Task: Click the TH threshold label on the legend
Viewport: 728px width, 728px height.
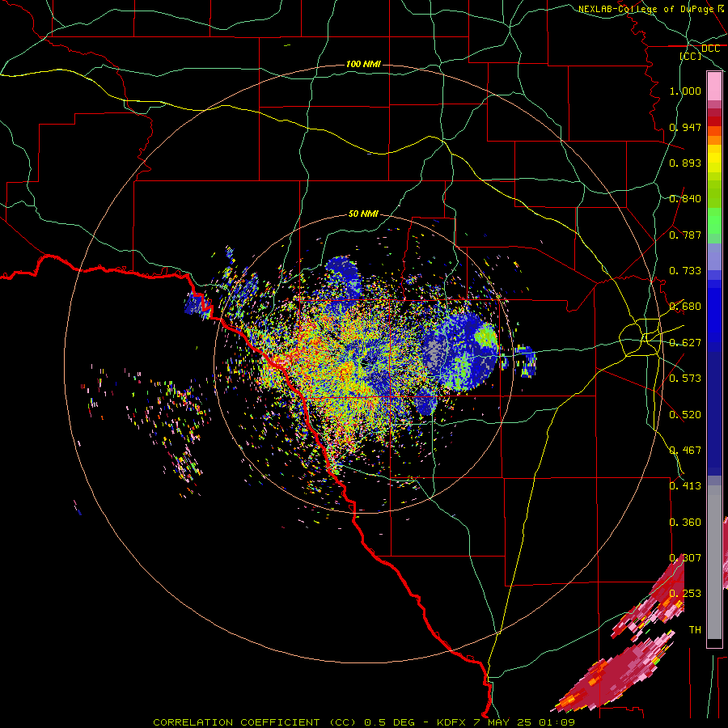Action: click(695, 630)
